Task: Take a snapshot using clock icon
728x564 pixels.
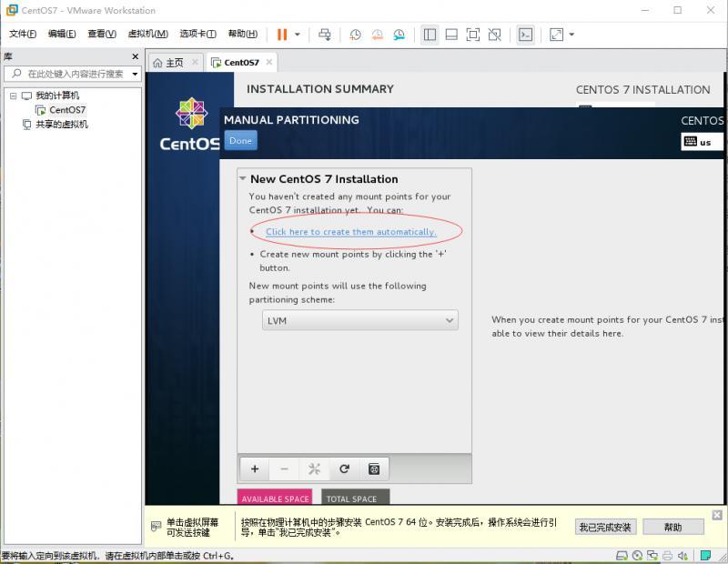Action: tap(355, 35)
